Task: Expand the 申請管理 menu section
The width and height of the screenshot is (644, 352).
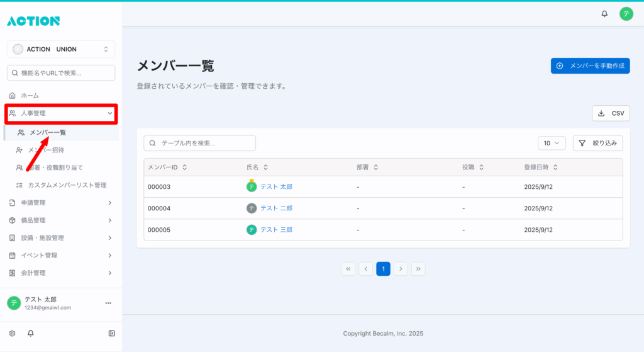Action: pyautogui.click(x=61, y=203)
